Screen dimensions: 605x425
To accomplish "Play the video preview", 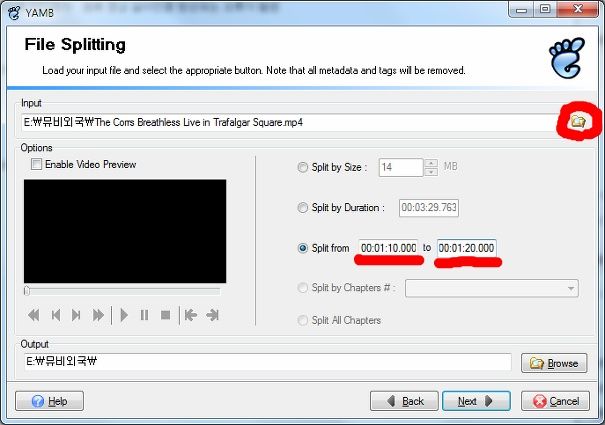I will (x=124, y=315).
